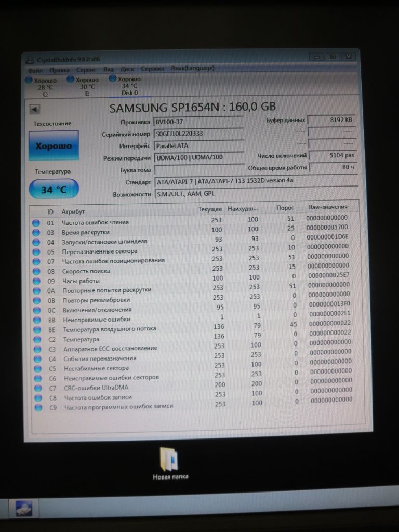Viewport: 399px width, 532px height.
Task: Click status dot for Часы работы
Action: click(x=37, y=281)
